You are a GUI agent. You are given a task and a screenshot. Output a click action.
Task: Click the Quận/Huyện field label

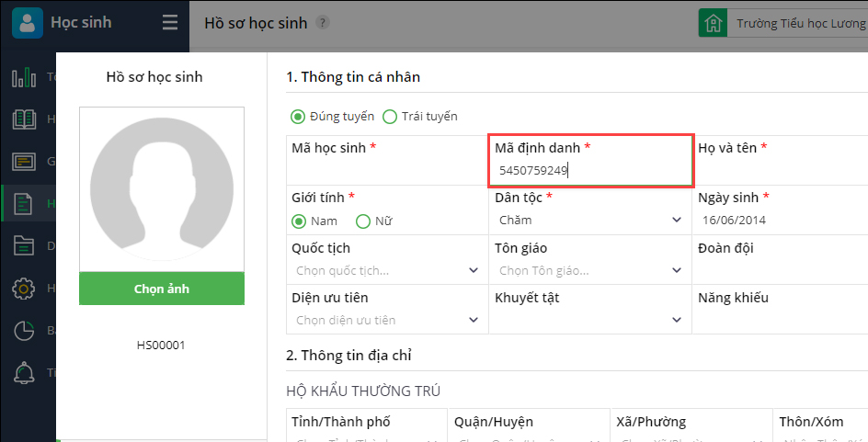point(494,422)
